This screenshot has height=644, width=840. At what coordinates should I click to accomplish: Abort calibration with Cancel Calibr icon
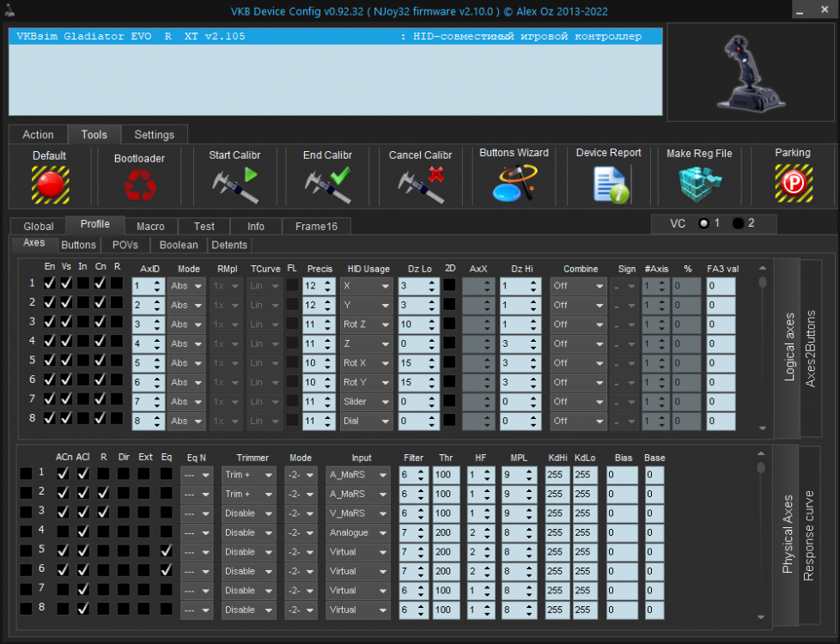[x=421, y=184]
